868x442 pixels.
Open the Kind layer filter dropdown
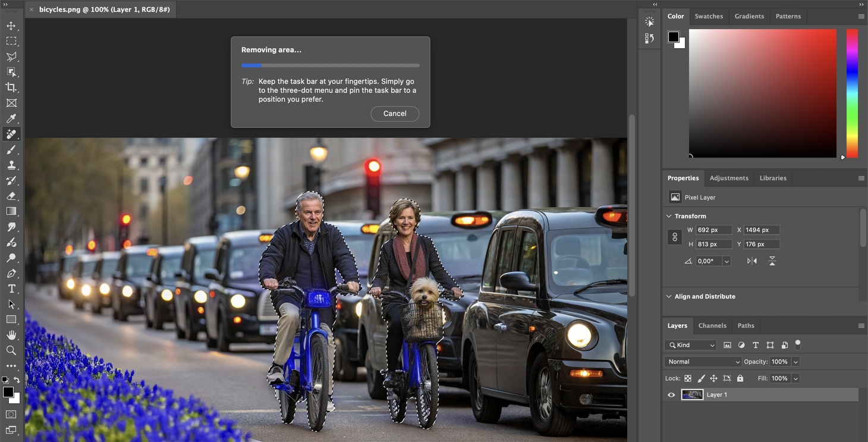pyautogui.click(x=690, y=345)
